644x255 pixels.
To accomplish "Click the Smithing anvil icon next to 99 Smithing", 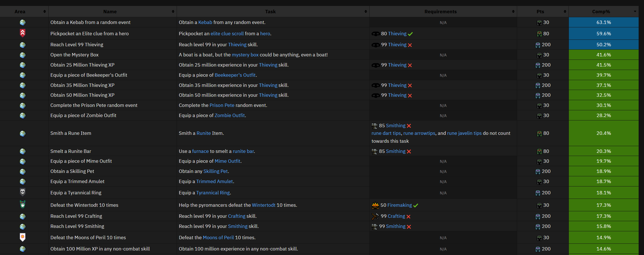I will [x=375, y=227].
